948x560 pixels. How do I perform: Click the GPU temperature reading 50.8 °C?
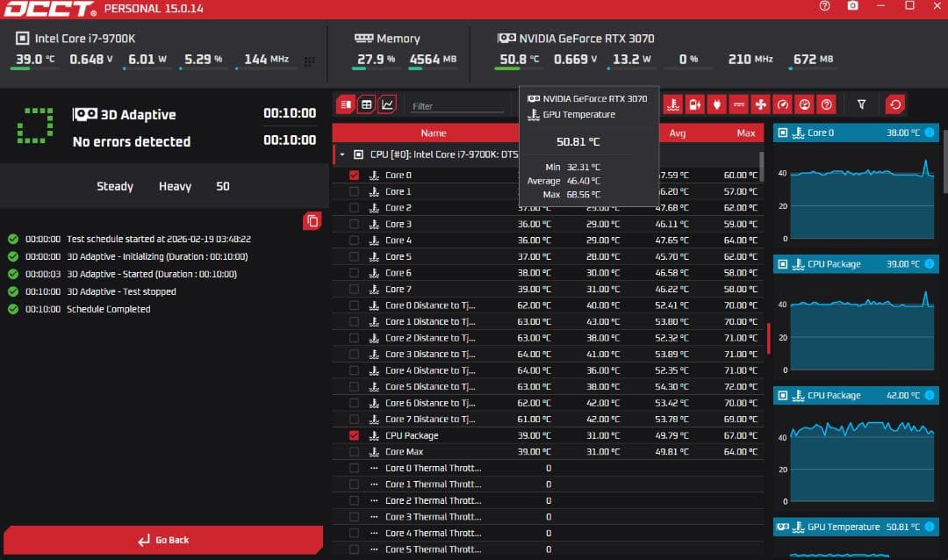click(x=519, y=60)
